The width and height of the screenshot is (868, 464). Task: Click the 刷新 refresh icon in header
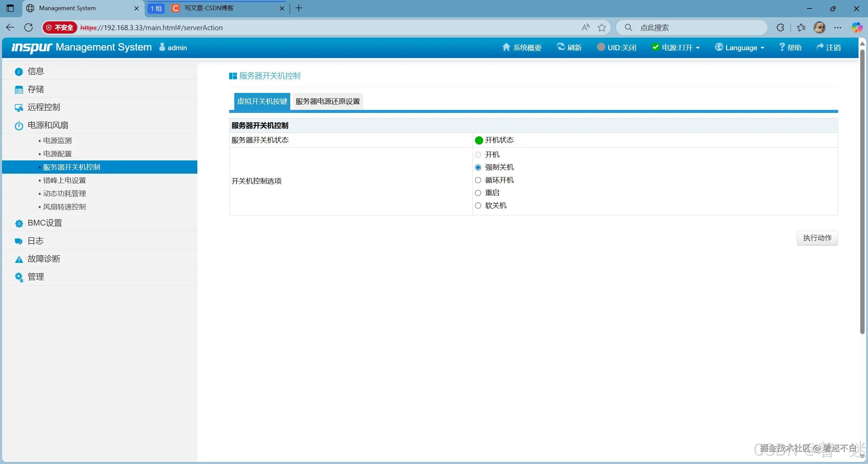pyautogui.click(x=561, y=47)
